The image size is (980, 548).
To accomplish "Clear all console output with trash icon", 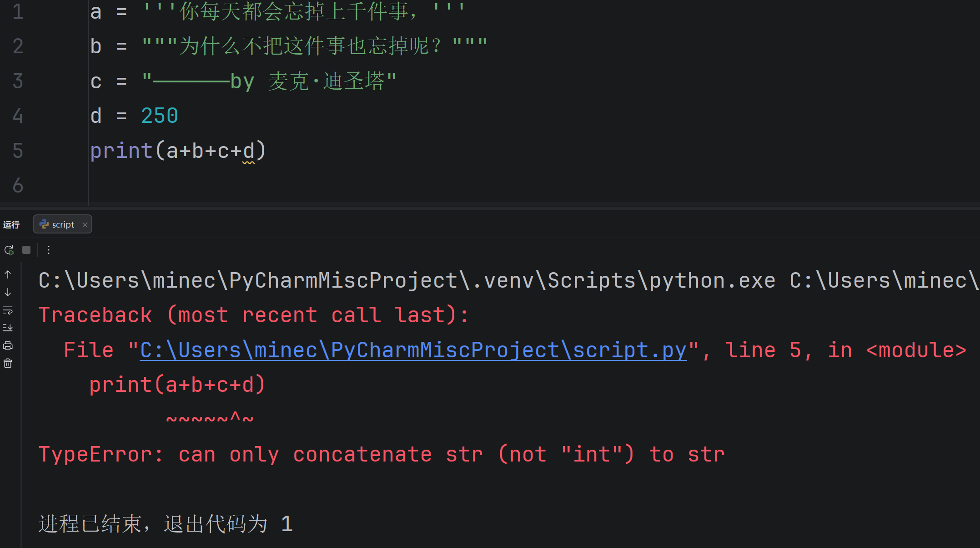I will 8,363.
